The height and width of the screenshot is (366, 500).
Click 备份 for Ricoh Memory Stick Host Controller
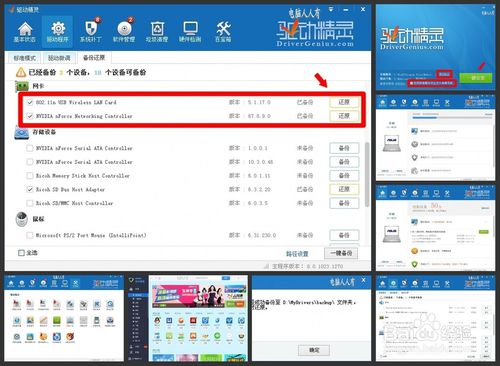(x=344, y=176)
